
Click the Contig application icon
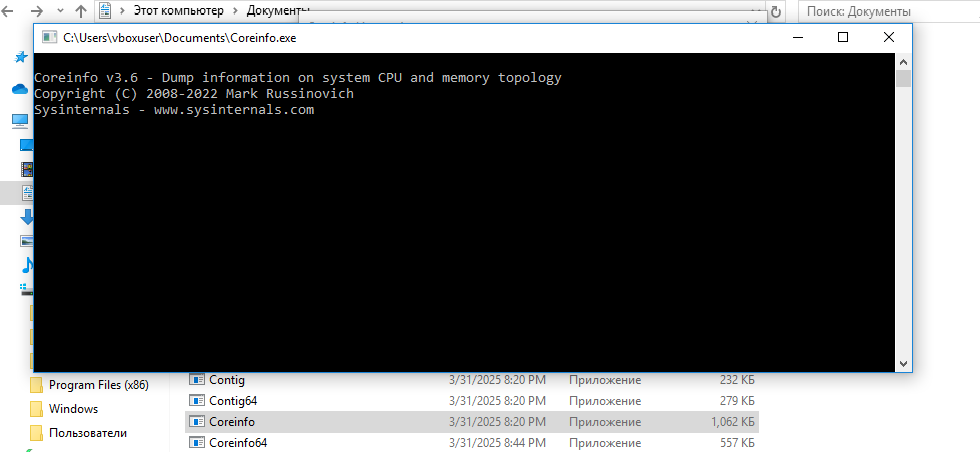(x=198, y=379)
